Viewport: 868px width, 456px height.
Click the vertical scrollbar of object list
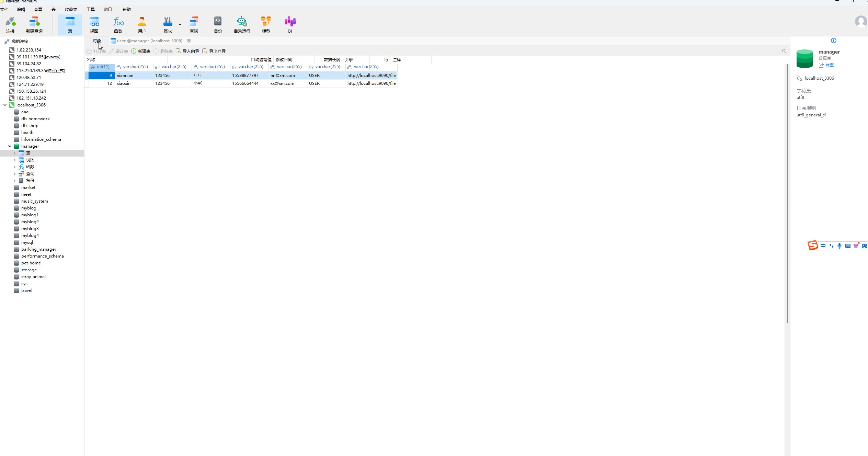coord(787,192)
